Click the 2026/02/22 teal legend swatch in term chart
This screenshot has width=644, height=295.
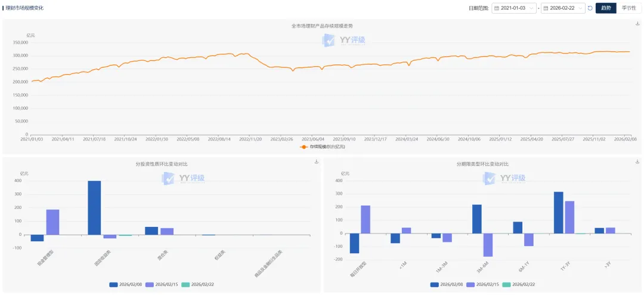coord(507,284)
